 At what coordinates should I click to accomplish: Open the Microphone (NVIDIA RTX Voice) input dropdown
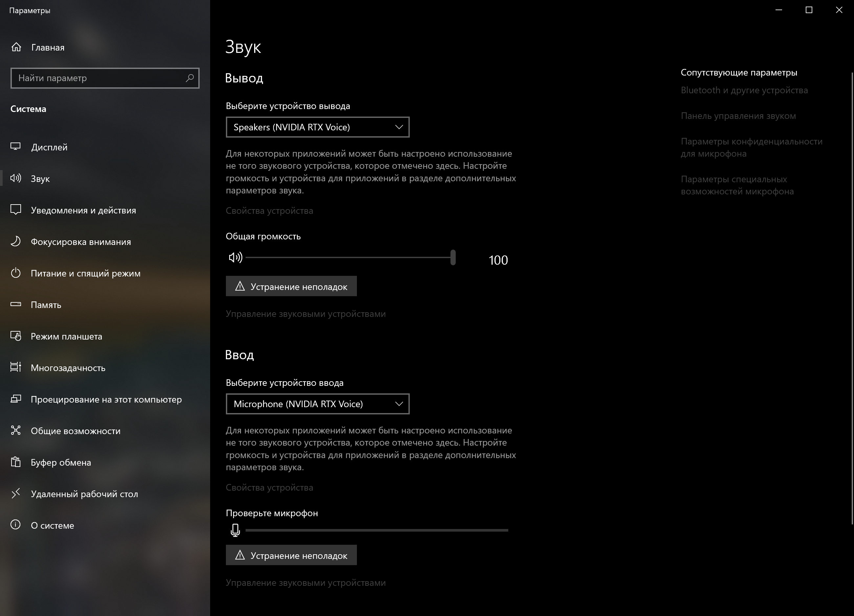click(318, 404)
